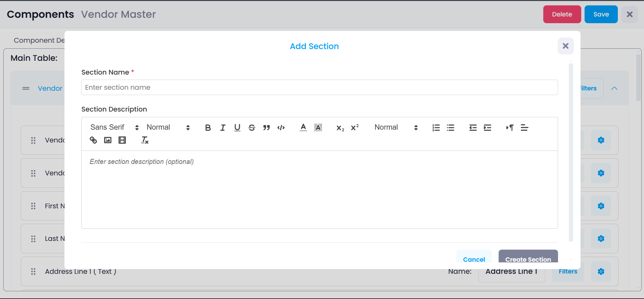644x299 pixels.
Task: Open settings for Address Line 1 field
Action: pyautogui.click(x=601, y=271)
